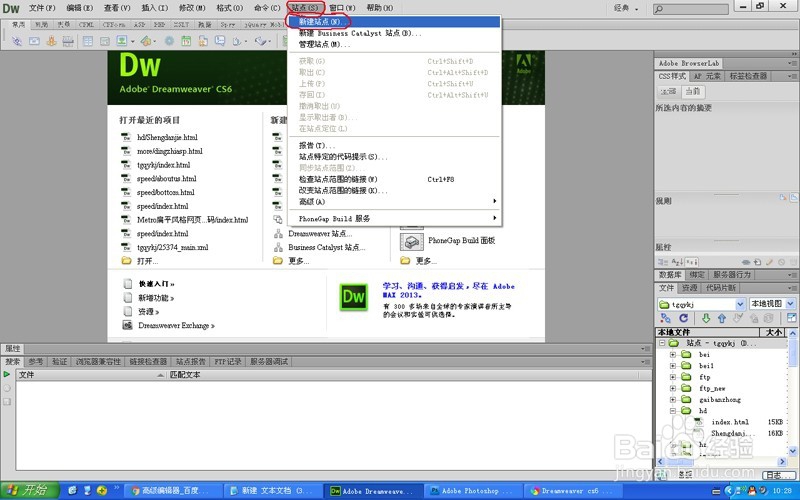Click the blue Put files arrow
Screen dimensions: 800x500
[x=721, y=318]
